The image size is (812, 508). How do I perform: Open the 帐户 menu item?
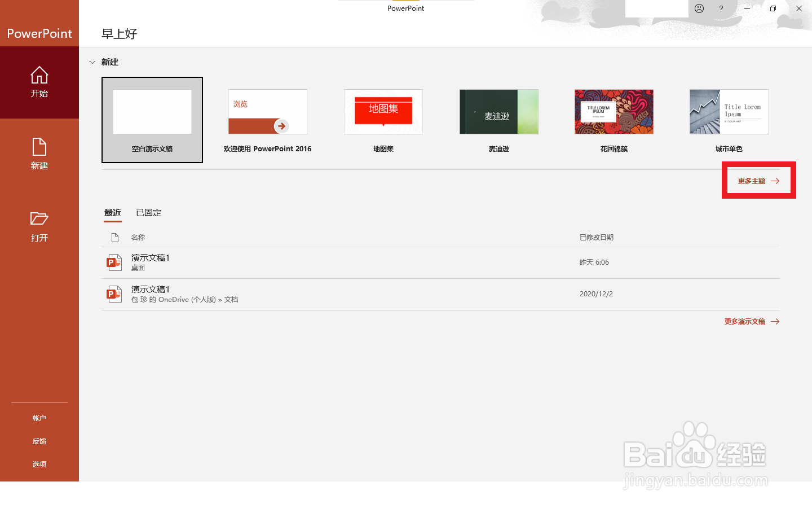pos(39,418)
